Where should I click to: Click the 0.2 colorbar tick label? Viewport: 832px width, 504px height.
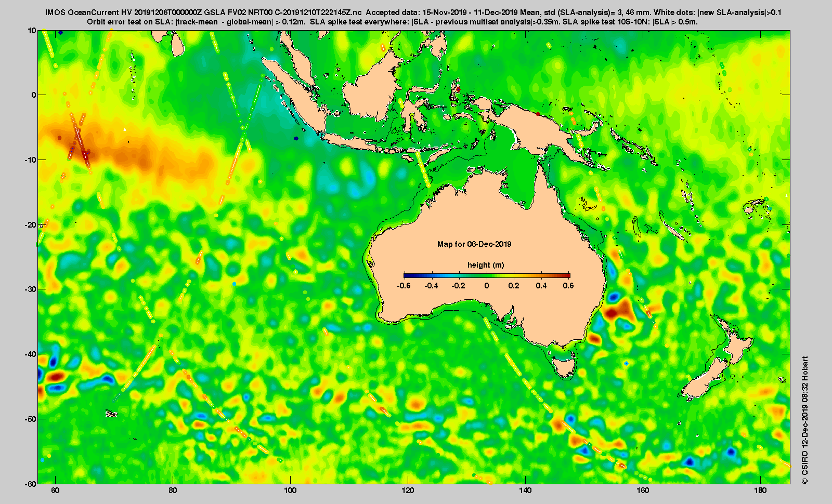click(x=514, y=286)
